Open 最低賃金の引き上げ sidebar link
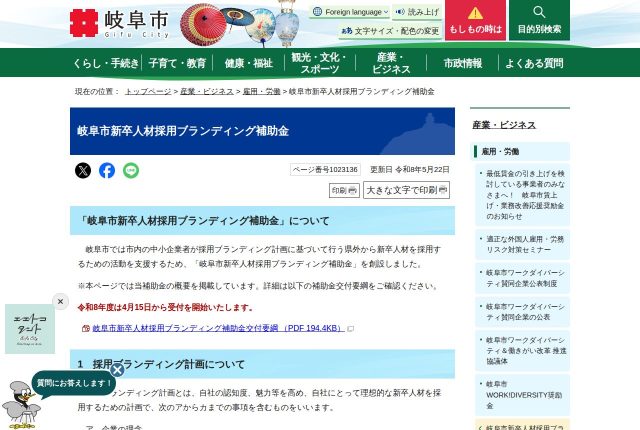Screen dimensions: 640x430 pos(523,195)
